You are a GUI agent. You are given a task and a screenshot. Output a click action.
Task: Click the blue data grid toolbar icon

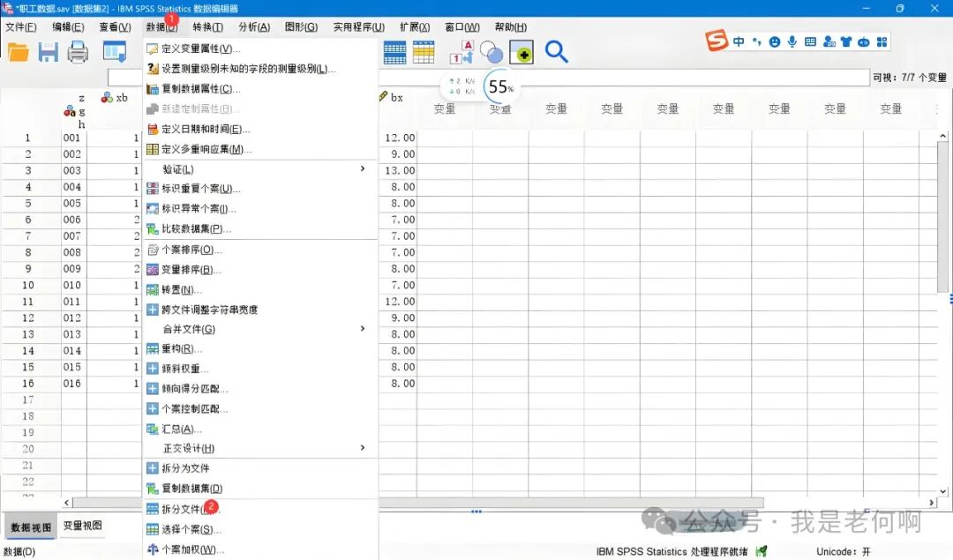click(394, 53)
